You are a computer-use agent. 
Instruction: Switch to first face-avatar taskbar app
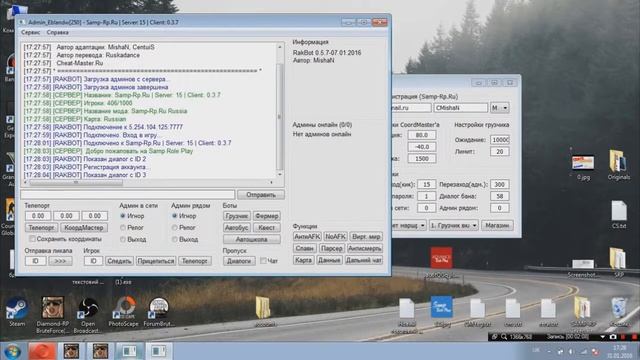[71, 351]
